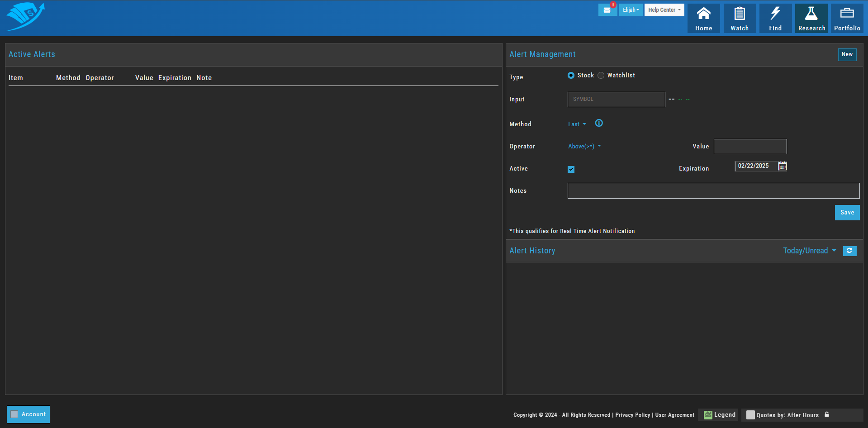Click the Legend chart icon
The height and width of the screenshot is (428, 868).
[708, 415]
